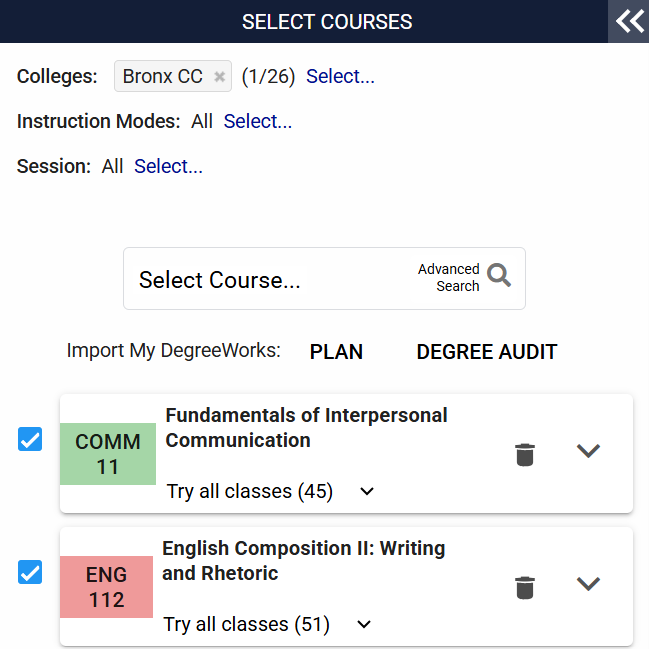Import DegreeWorks DEGREE AUDIT
Image resolution: width=649 pixels, height=649 pixels.
[x=486, y=352]
